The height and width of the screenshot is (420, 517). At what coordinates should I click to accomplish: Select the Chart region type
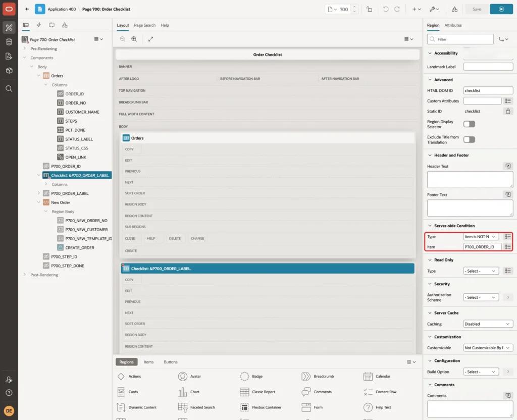189,392
